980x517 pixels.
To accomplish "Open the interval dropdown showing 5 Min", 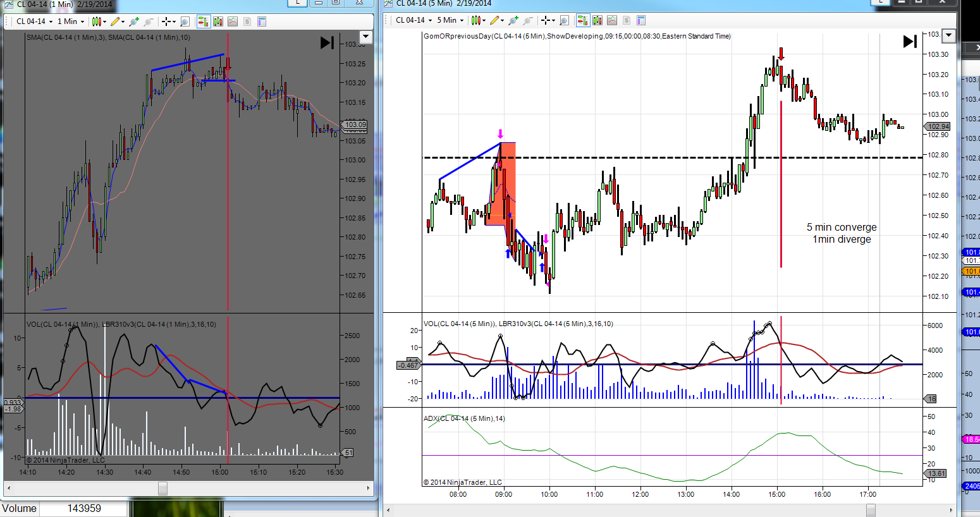I will click(450, 20).
